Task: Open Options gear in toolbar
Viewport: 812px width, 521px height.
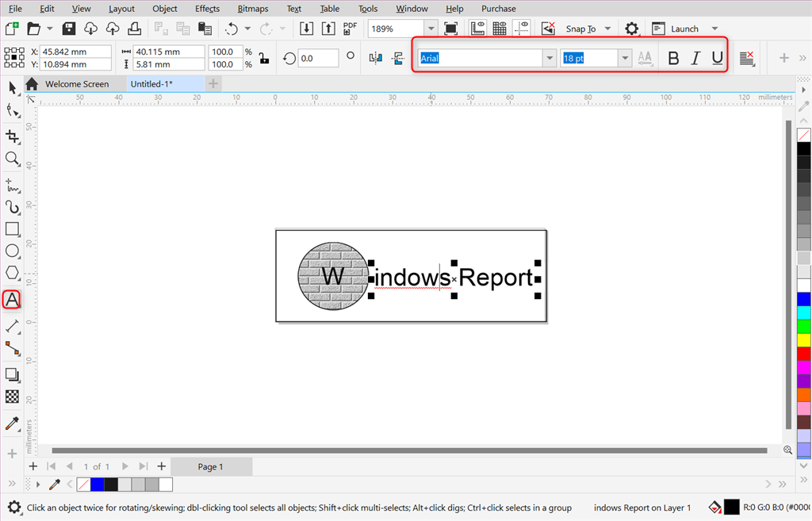Action: 631,29
